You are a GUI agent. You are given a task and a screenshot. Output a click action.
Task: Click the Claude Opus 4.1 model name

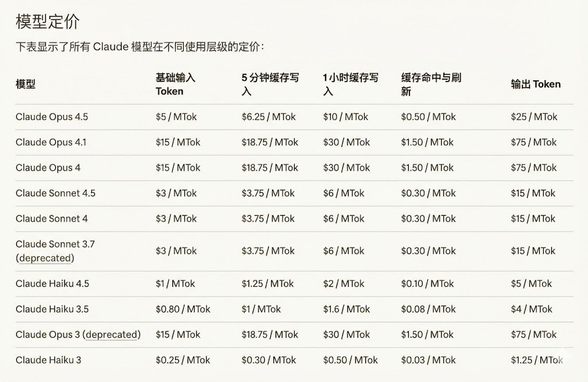point(51,142)
